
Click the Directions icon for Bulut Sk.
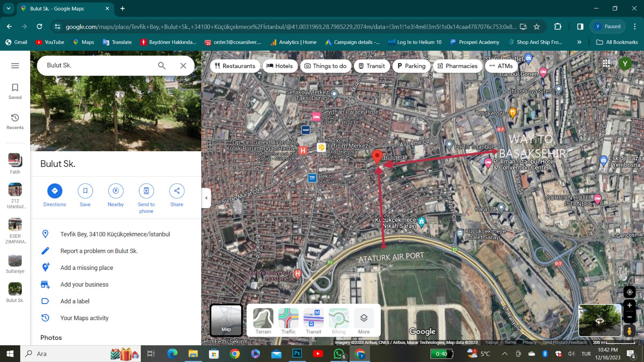(x=55, y=191)
